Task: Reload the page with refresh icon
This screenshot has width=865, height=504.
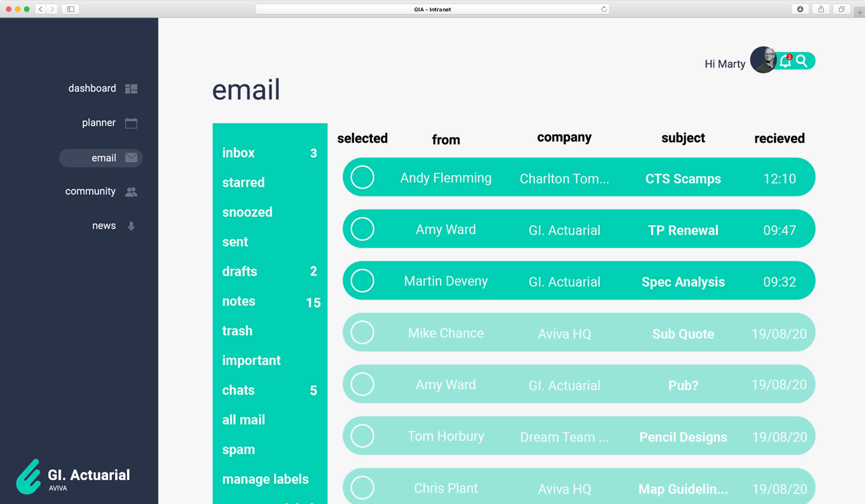Action: pos(604,9)
